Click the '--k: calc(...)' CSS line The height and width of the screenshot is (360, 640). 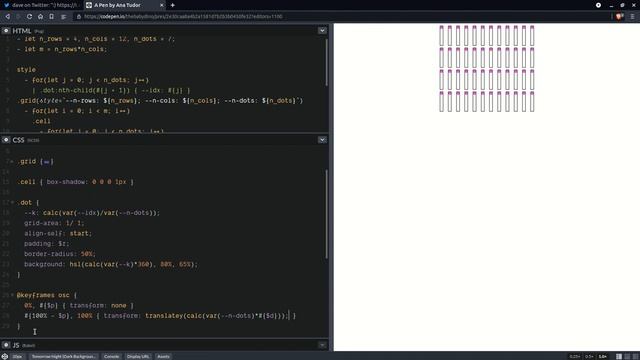coord(92,213)
